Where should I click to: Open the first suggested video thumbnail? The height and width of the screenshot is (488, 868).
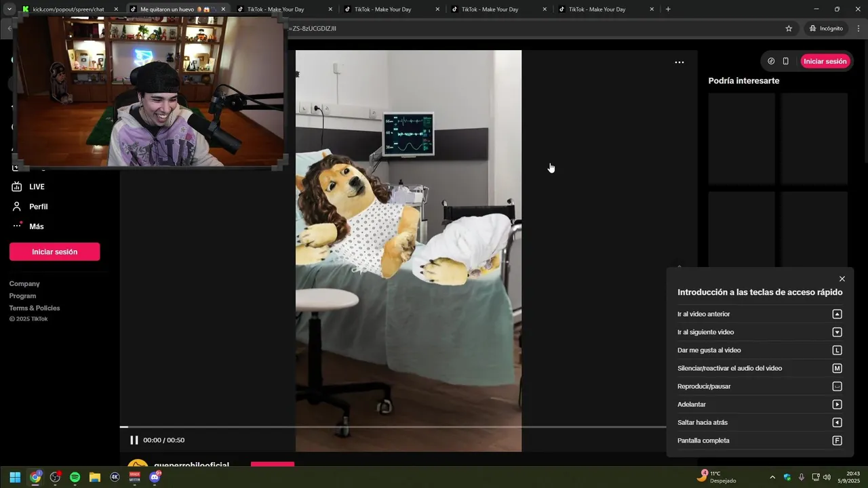pyautogui.click(x=742, y=139)
